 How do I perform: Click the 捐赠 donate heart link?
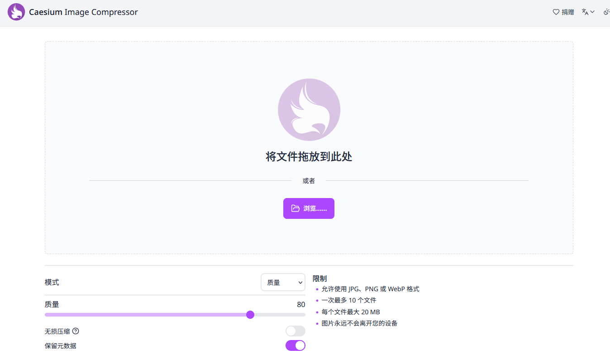[563, 12]
